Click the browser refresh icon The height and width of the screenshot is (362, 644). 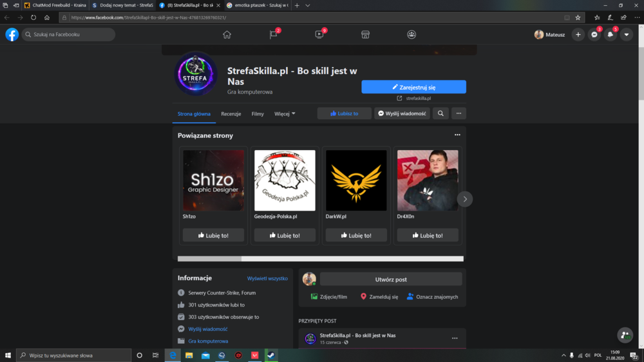pos(33,17)
